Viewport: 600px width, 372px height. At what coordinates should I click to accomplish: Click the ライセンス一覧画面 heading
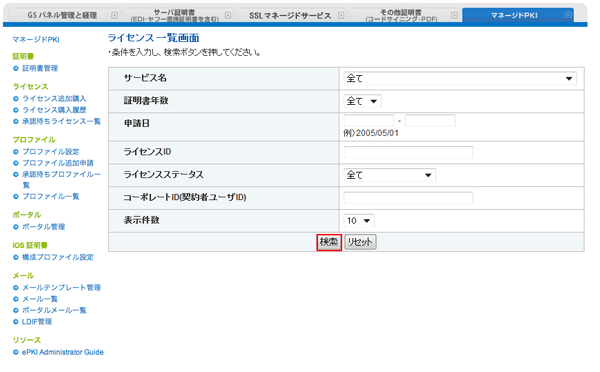pyautogui.click(x=153, y=38)
